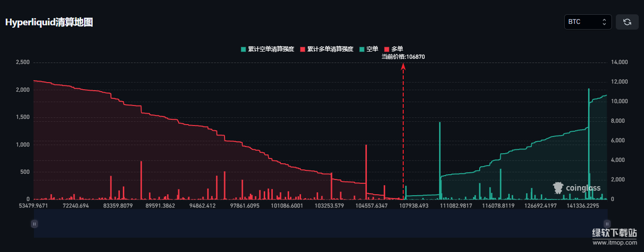
Task: Click x-axis label 104557.6347
Action: pos(372,206)
